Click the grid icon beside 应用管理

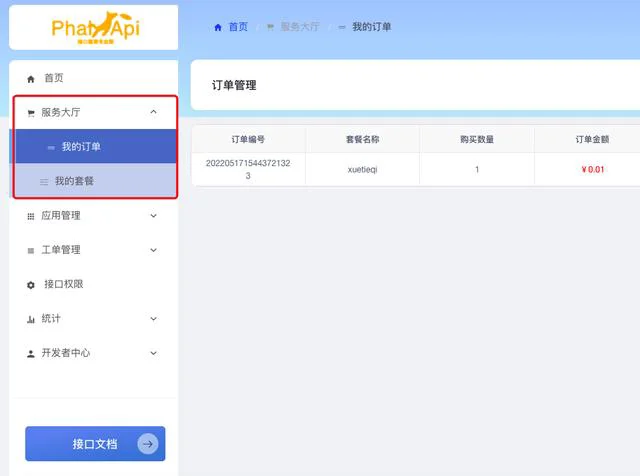point(31,216)
